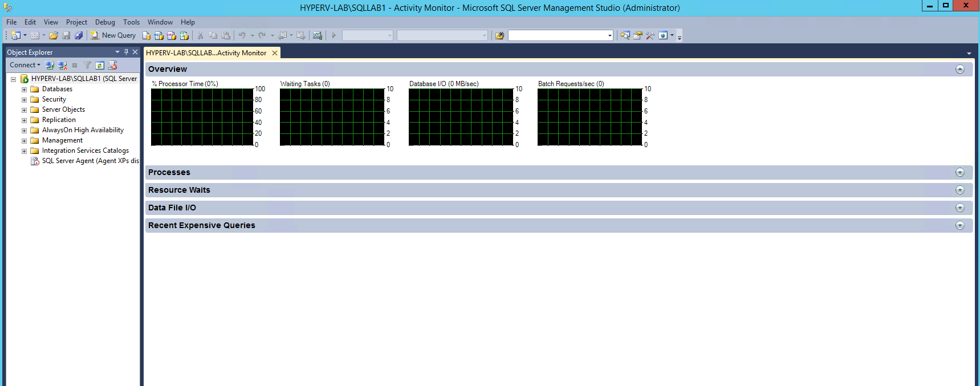Open the Find combo box dropdown
Screen dimensions: 980x386
tap(610, 35)
